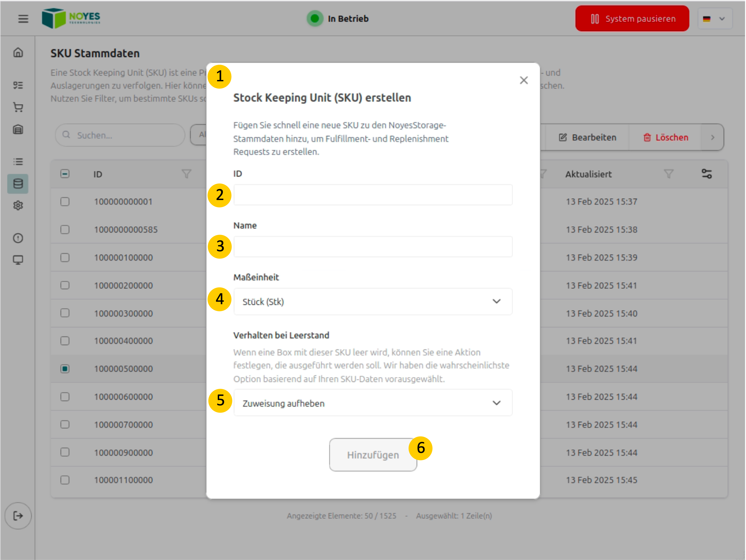Screen dimensions: 746x560
Task: Click the ID column header
Action: [98, 174]
